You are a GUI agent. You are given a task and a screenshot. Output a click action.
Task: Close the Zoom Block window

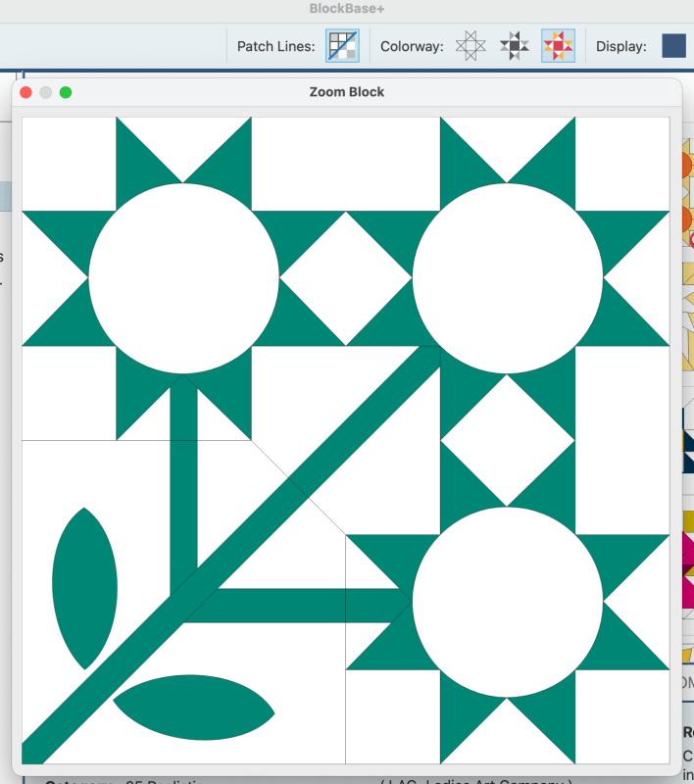tap(26, 92)
